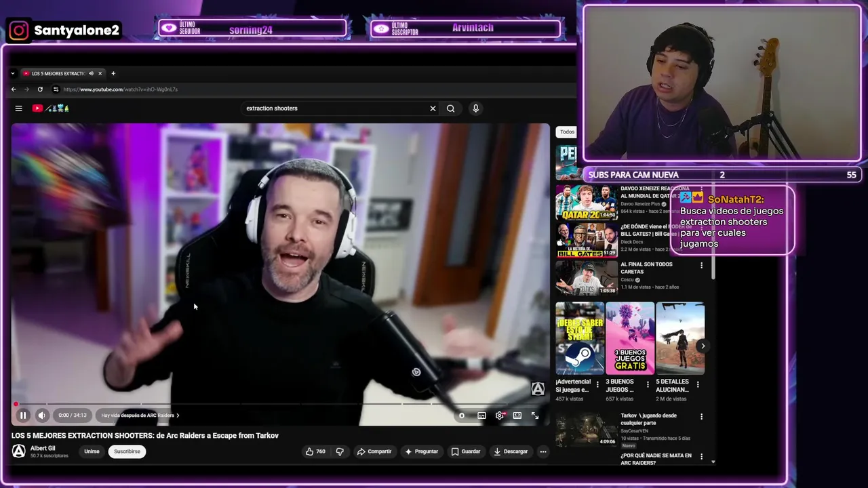Toggle the autoplay switch in player

coord(462,415)
